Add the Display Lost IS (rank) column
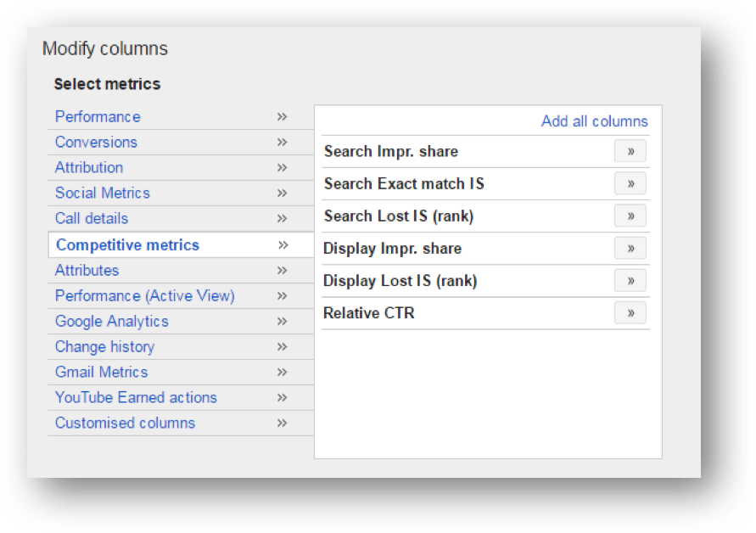The width and height of the screenshot is (756, 533). 630,281
